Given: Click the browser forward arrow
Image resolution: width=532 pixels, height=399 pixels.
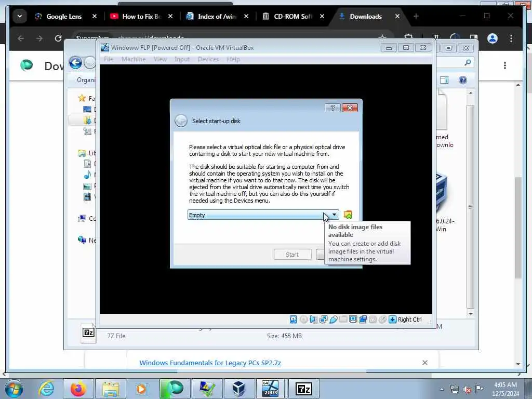Looking at the screenshot, I should (39, 38).
